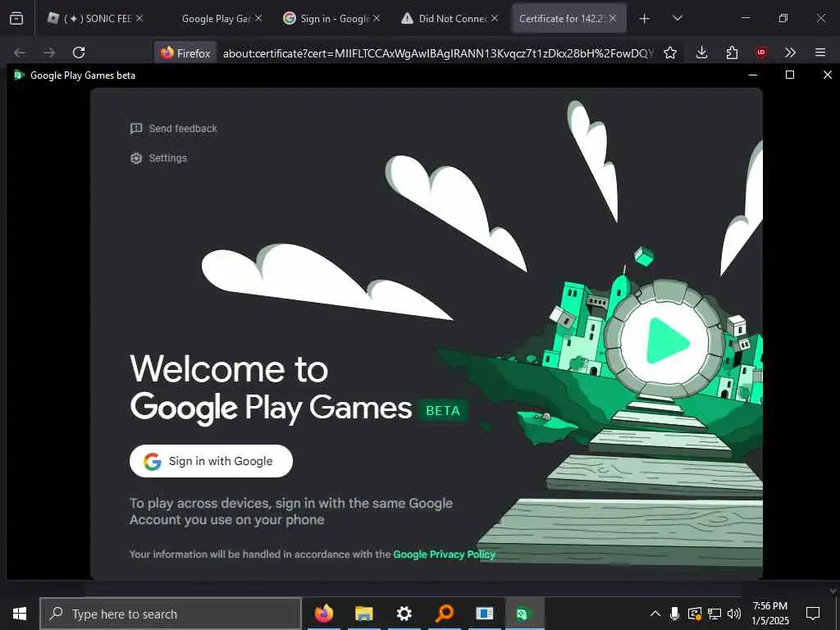The width and height of the screenshot is (840, 630).
Task: Reload the current Firefox page
Action: pos(79,52)
